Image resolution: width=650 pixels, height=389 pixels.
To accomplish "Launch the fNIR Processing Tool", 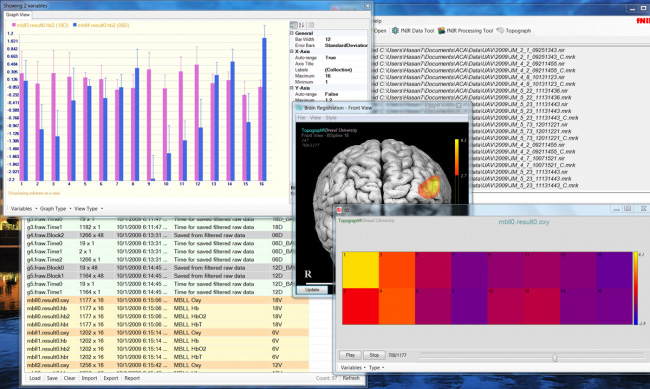I will click(465, 31).
